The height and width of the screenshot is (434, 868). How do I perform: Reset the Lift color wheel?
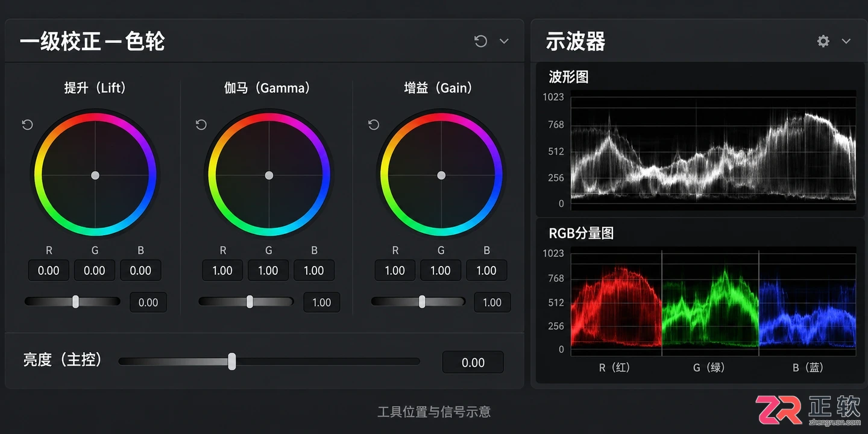27,125
